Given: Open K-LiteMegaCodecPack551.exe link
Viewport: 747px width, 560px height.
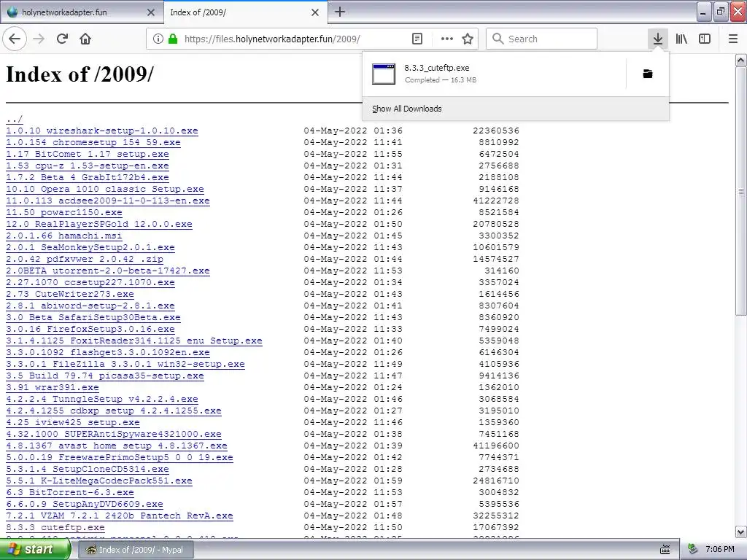Looking at the screenshot, I should [99, 481].
